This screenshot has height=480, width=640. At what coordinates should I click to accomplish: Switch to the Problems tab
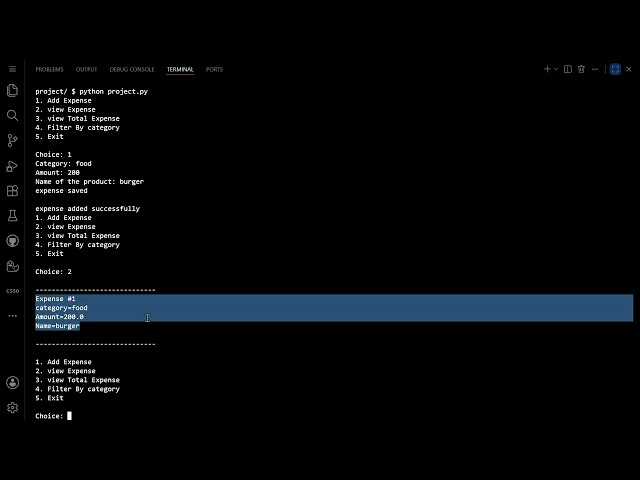tap(49, 69)
